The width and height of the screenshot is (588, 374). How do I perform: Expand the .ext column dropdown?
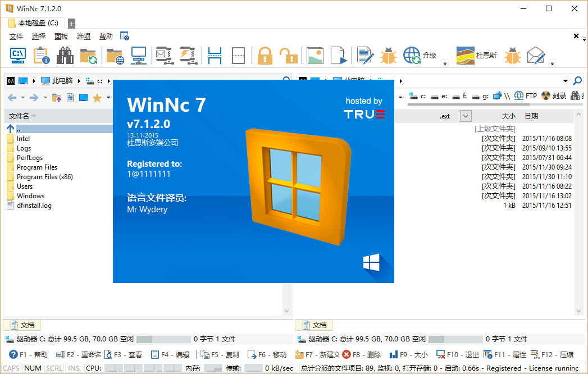[x=465, y=116]
